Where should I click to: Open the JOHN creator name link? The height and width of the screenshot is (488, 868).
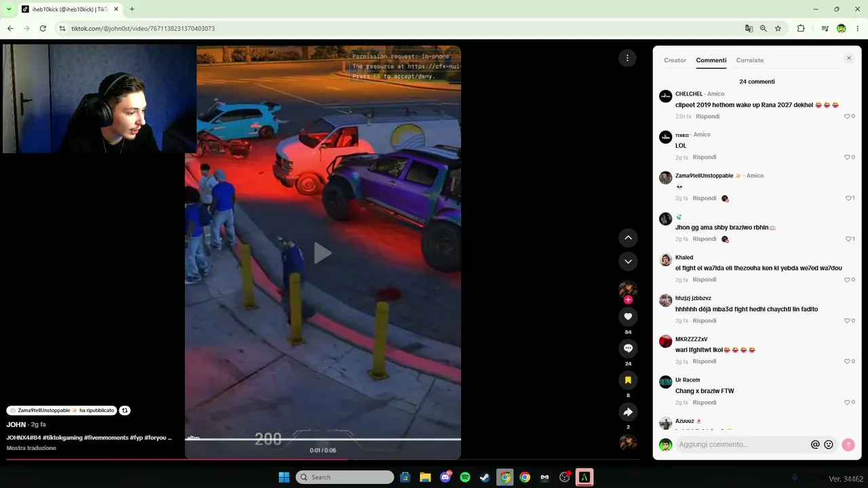16,424
